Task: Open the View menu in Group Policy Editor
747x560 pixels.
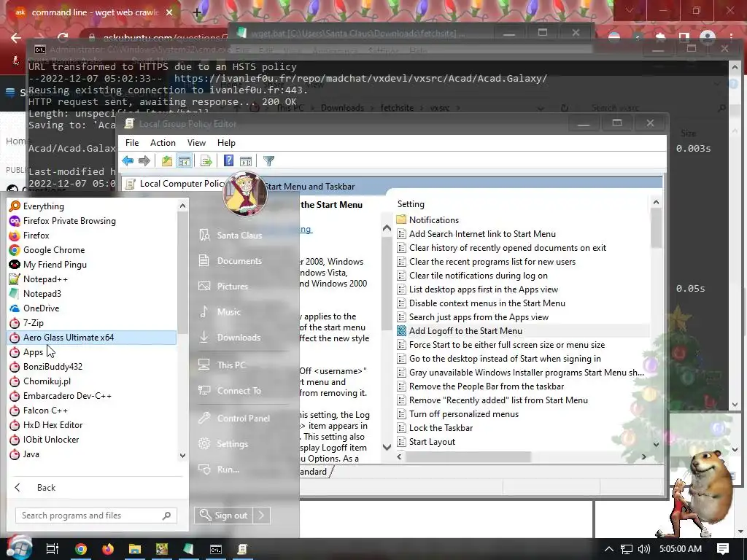Action: [x=196, y=143]
